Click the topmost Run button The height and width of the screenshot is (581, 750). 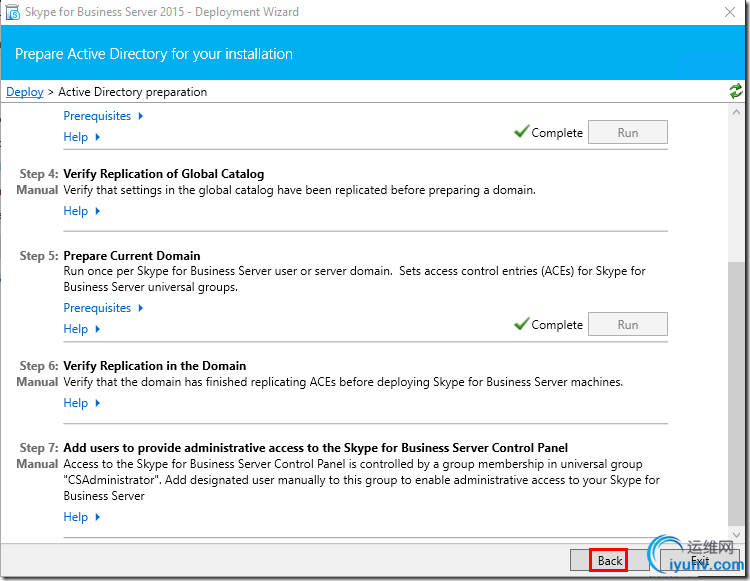tap(627, 133)
